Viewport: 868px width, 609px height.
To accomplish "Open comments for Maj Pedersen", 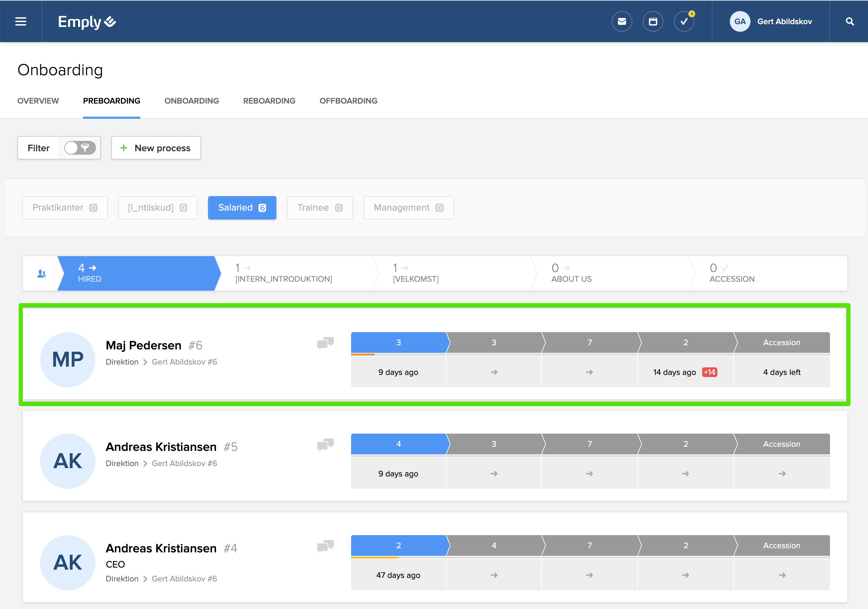I will pos(325,343).
